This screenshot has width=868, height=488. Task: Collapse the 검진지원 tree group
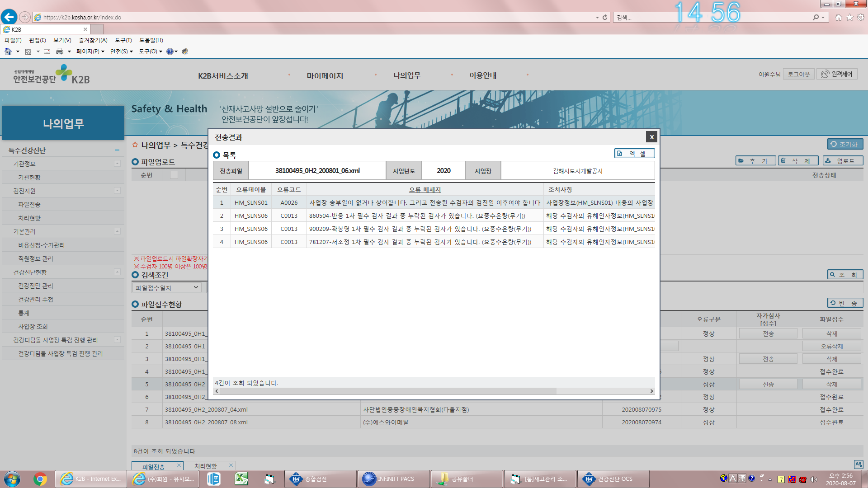click(118, 191)
